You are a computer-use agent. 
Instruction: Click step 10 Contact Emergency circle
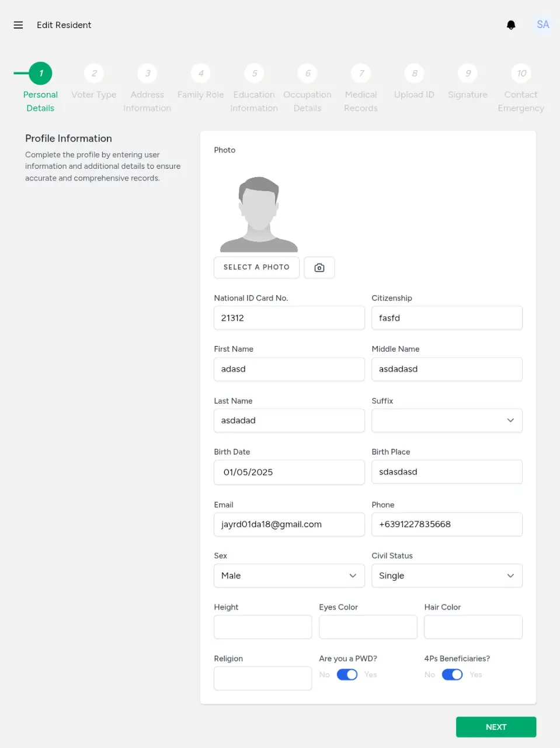pos(521,73)
